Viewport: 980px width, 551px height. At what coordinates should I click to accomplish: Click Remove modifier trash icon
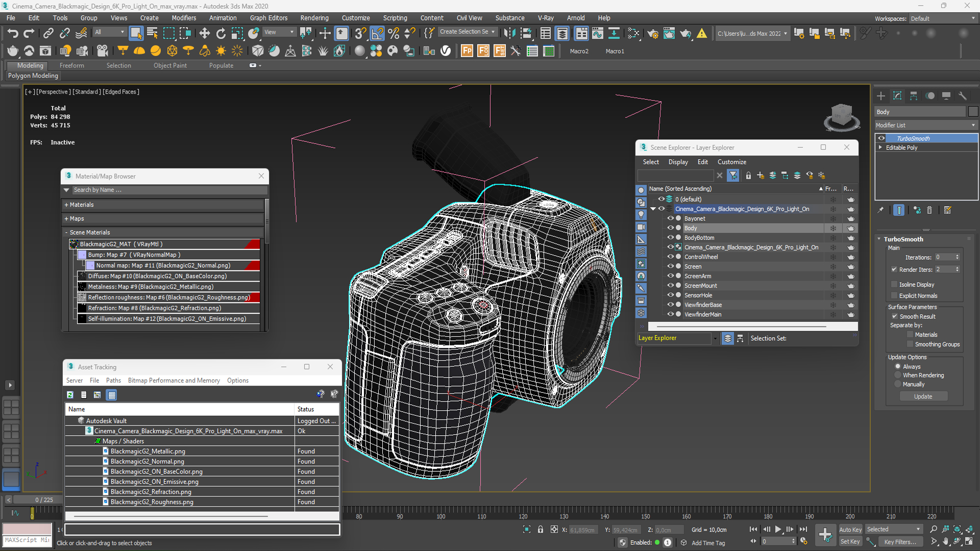929,210
